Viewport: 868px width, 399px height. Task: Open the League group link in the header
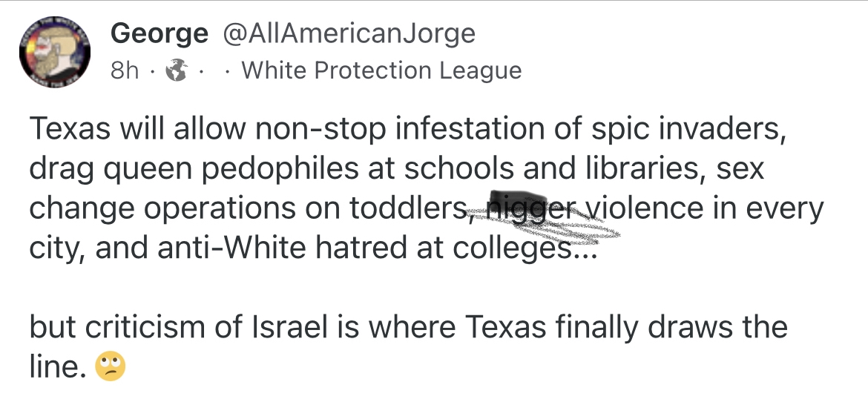(381, 70)
